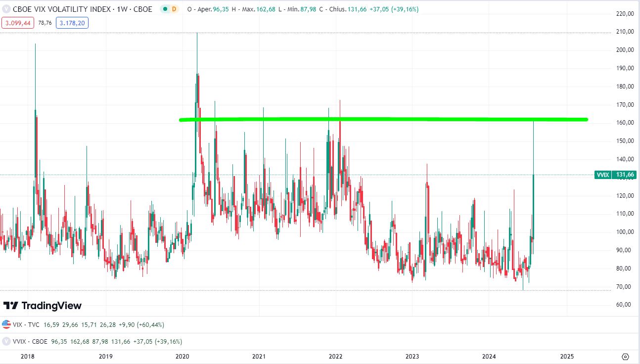
Task: Click the 2024 label on time axis
Action: pyautogui.click(x=489, y=357)
